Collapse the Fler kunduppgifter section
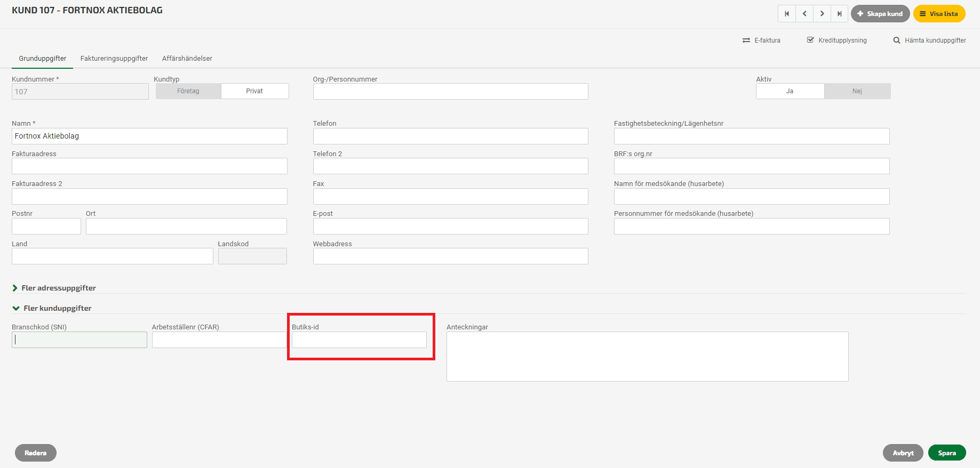980x468 pixels. click(x=52, y=308)
